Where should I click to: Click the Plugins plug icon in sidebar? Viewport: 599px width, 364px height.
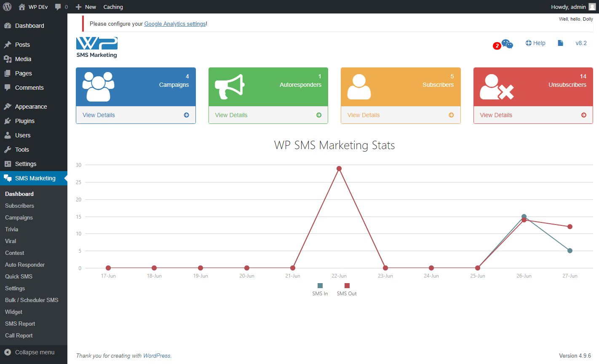pos(8,121)
